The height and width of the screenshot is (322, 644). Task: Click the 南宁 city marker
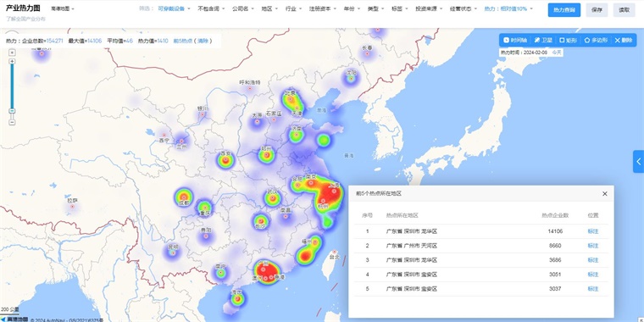pyautogui.click(x=221, y=272)
